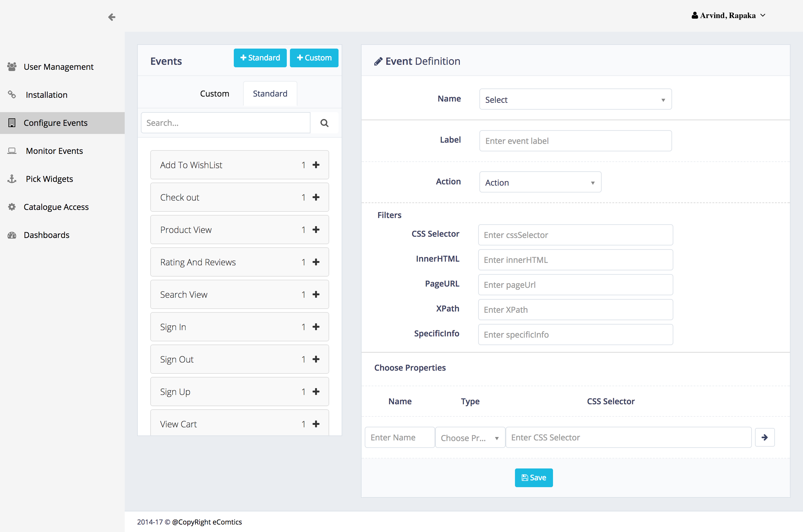Click plus icon for Rating And Reviews
The image size is (803, 532).
316,262
